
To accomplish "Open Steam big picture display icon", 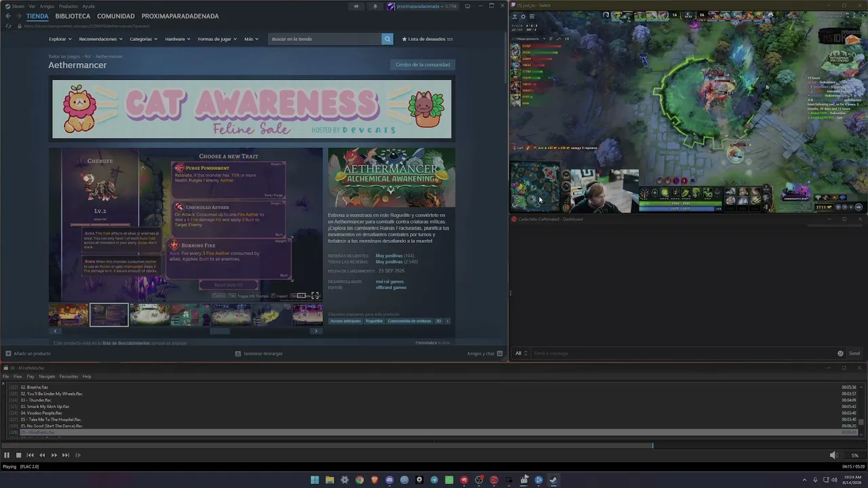I will (467, 6).
